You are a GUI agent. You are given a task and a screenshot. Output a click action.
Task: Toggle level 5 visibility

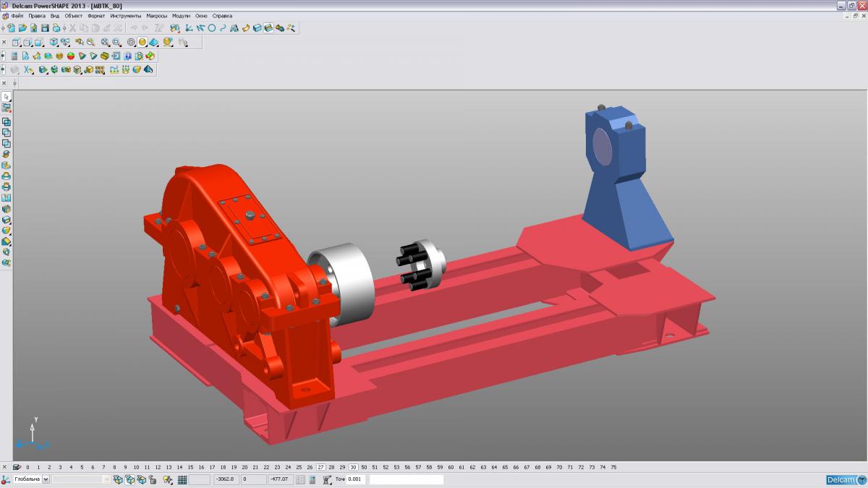pyautogui.click(x=82, y=467)
